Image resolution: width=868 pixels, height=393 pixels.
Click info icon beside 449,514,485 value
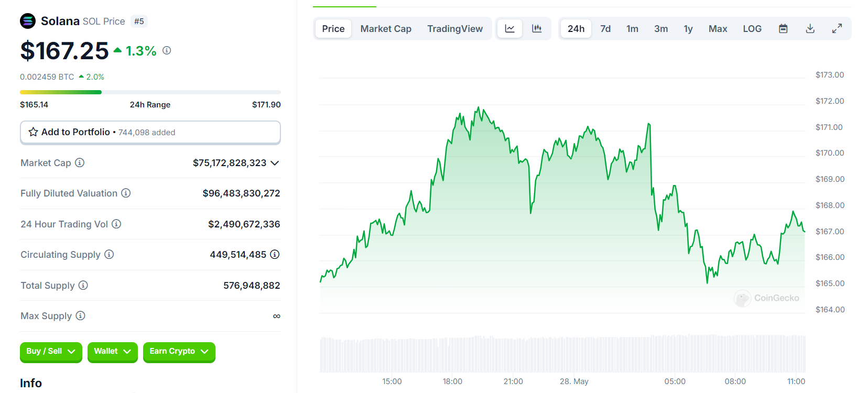coord(275,254)
